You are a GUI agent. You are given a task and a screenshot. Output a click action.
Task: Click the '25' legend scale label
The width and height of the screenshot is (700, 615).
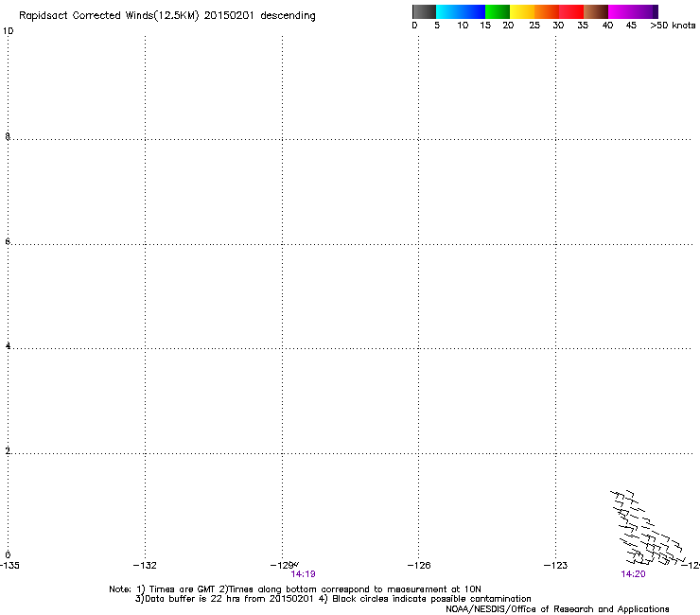[534, 26]
